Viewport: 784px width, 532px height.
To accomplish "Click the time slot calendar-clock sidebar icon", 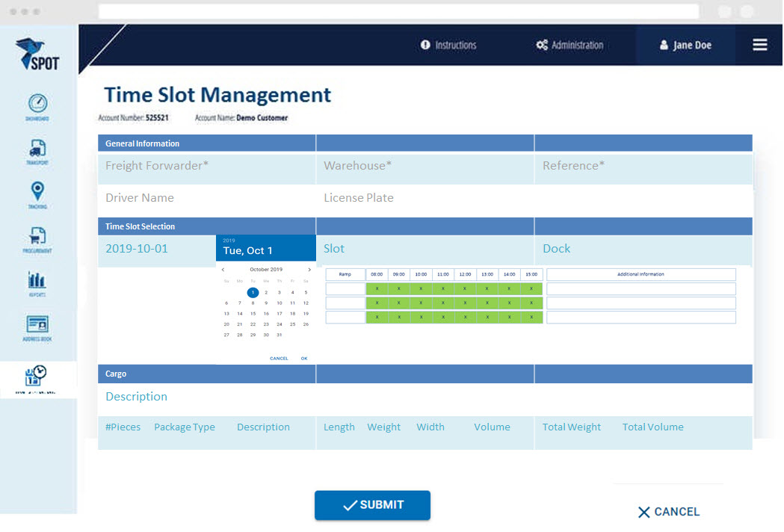I will (x=36, y=376).
